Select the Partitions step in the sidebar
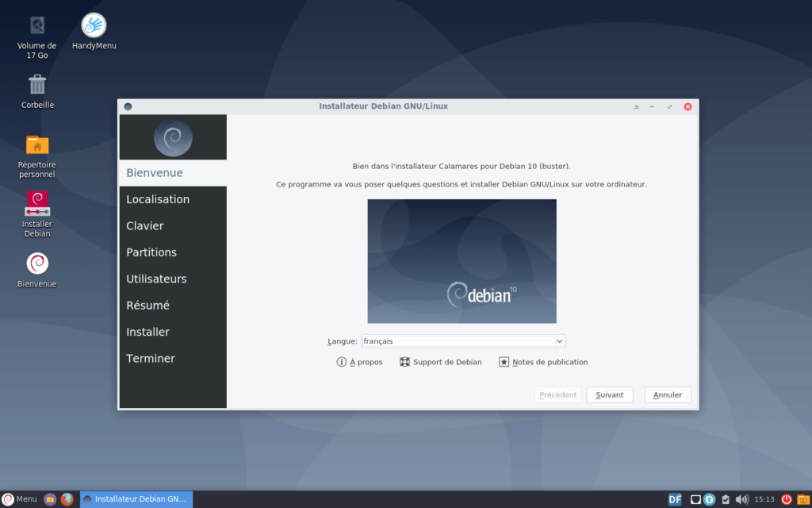Viewport: 812px width, 508px height. (151, 252)
